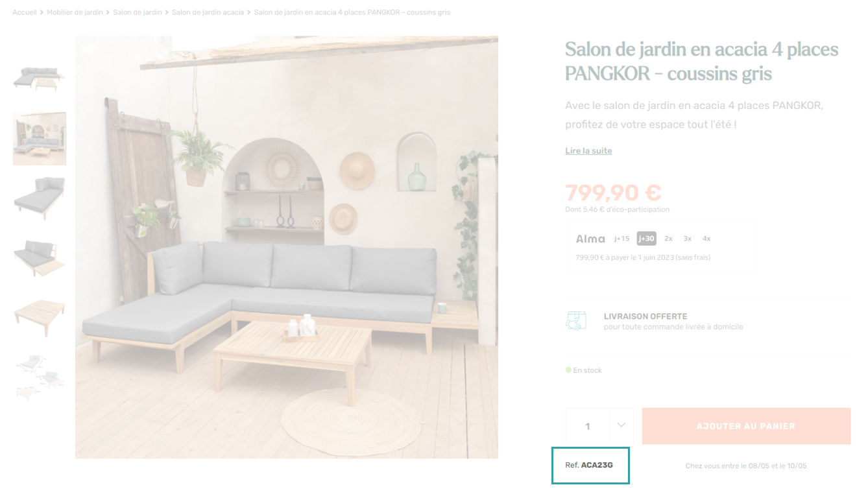The image size is (868, 498).
Task: Choose the 4x installment option
Action: 706,239
